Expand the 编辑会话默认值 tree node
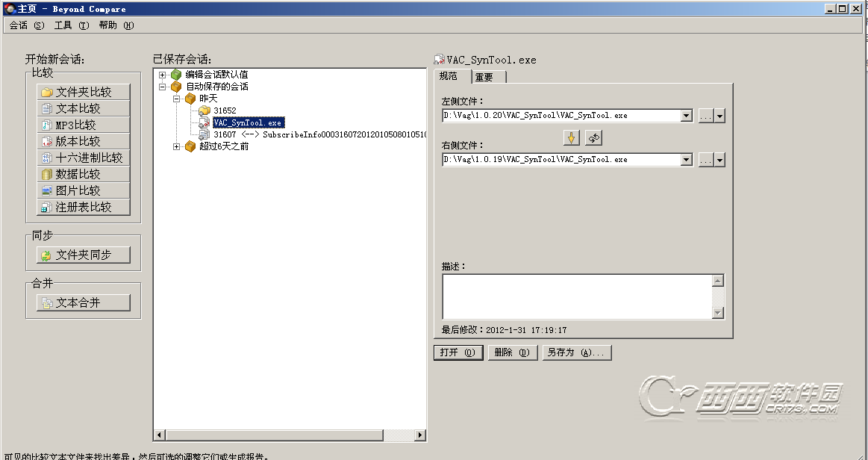 click(x=162, y=74)
